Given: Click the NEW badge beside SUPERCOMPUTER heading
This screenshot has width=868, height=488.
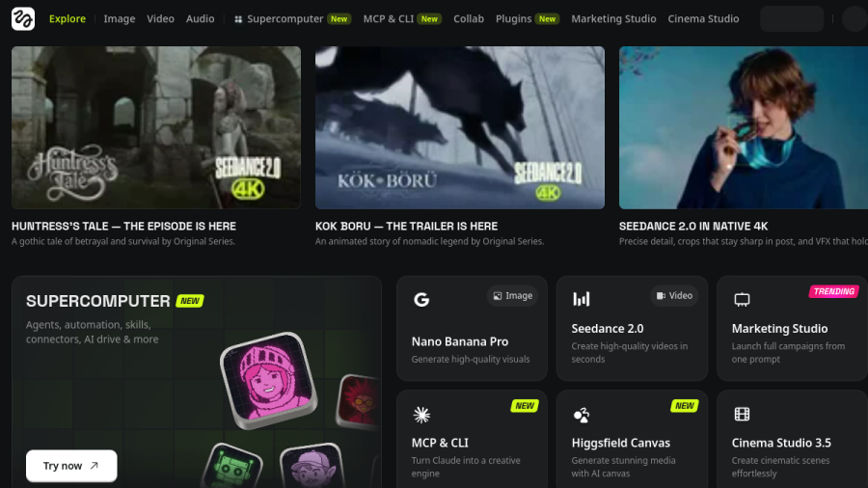Looking at the screenshot, I should pos(190,301).
